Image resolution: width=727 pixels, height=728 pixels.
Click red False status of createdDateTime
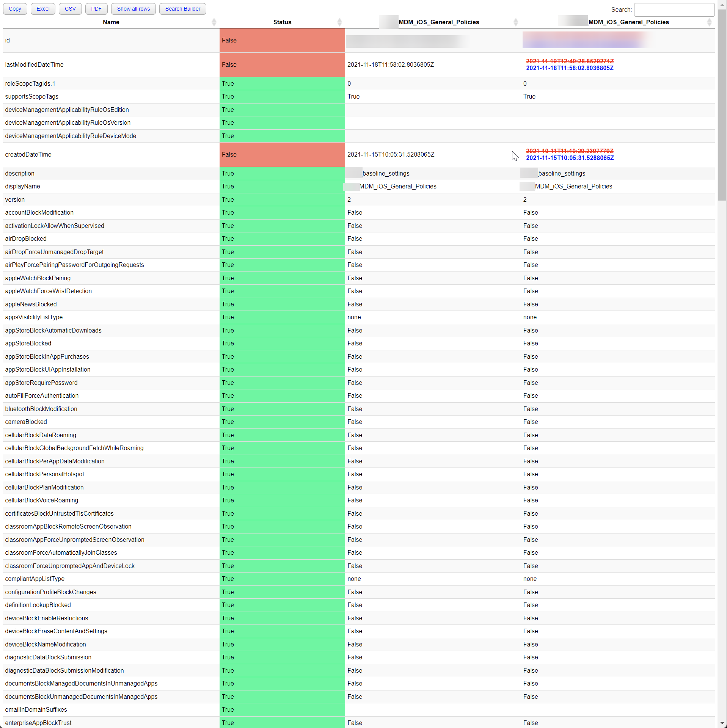282,155
